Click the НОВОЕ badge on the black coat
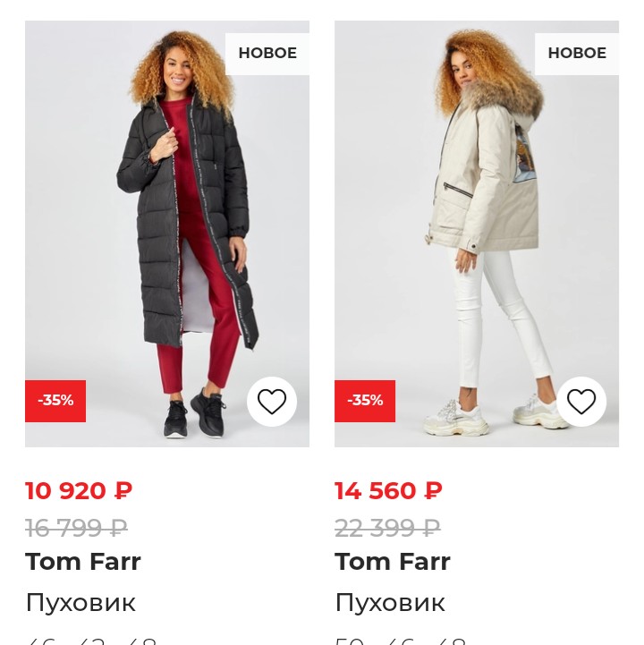 coord(267,54)
